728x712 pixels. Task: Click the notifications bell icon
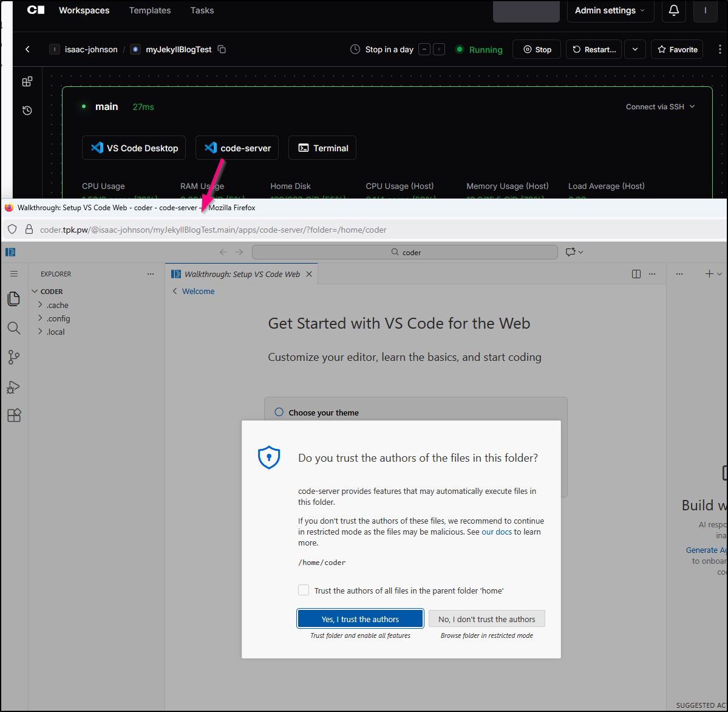(673, 10)
